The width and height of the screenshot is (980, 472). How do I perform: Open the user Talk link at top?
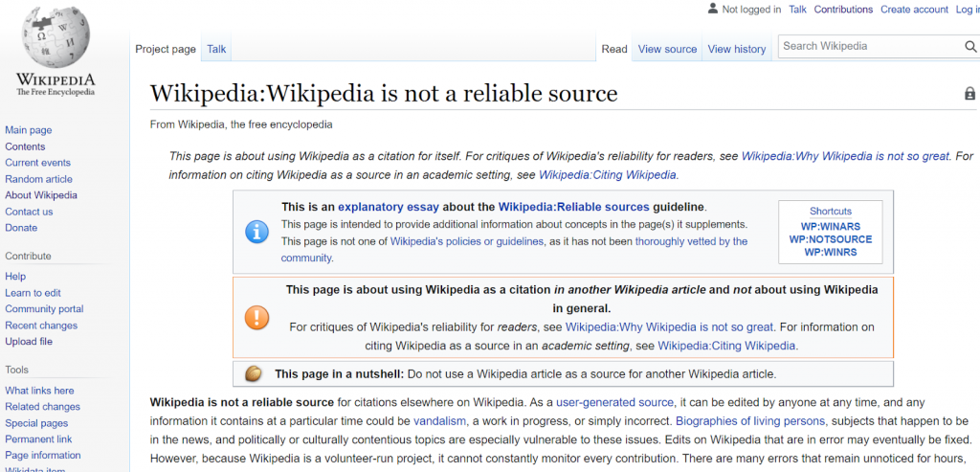click(797, 10)
